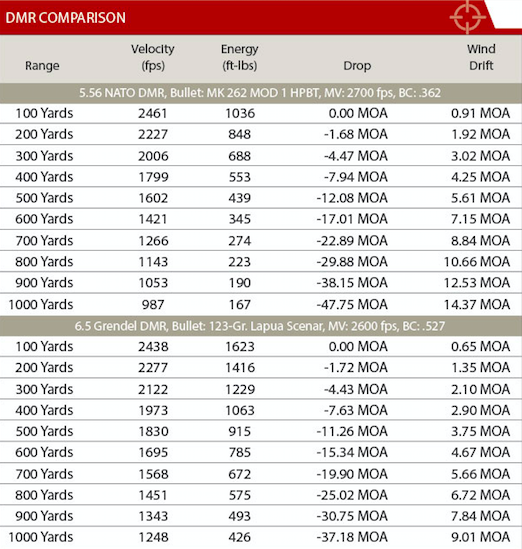Click drop value -7.63 MOA
522x549 pixels.
point(356,410)
